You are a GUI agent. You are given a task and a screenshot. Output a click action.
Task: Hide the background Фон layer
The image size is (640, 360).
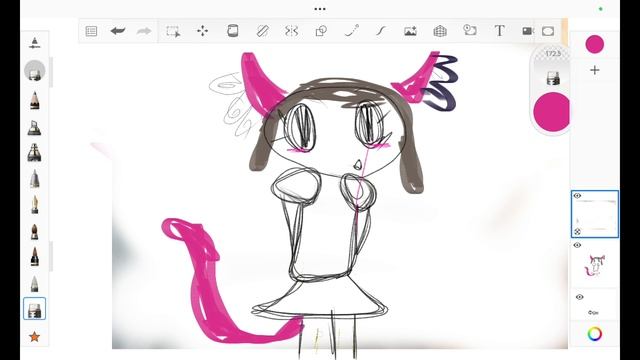pyautogui.click(x=580, y=297)
